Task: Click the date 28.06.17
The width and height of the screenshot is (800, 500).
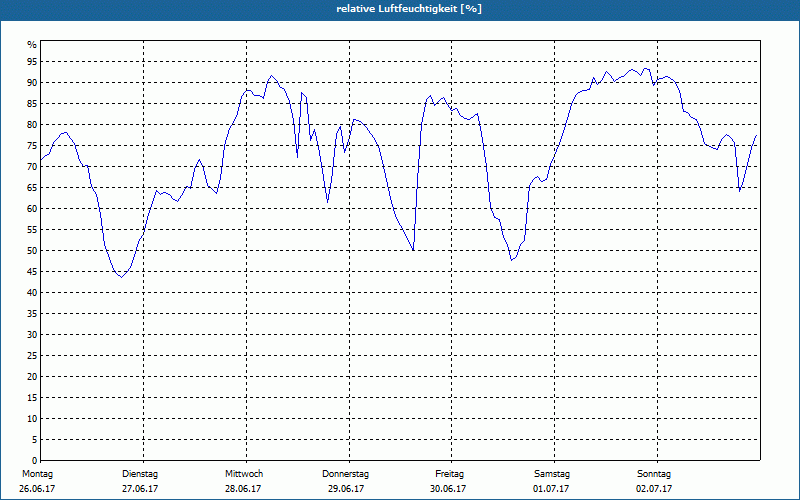Action: click(243, 489)
